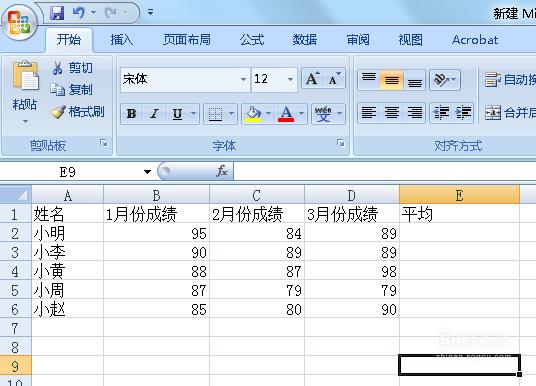Open the Acrobat tab

click(475, 40)
